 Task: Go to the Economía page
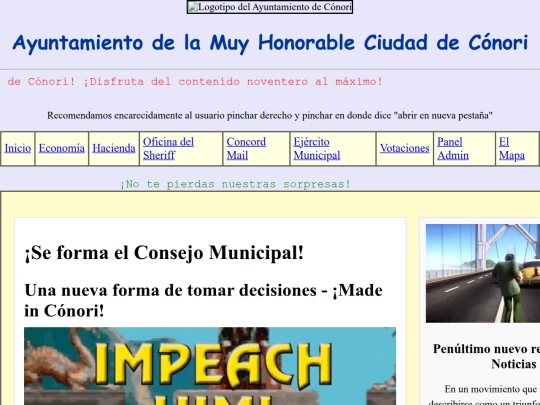click(62, 148)
